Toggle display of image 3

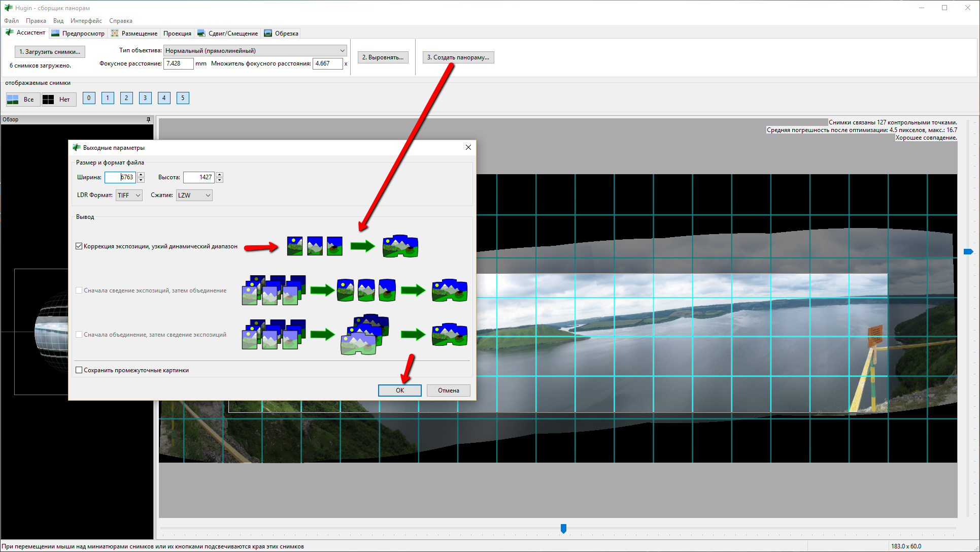145,98
